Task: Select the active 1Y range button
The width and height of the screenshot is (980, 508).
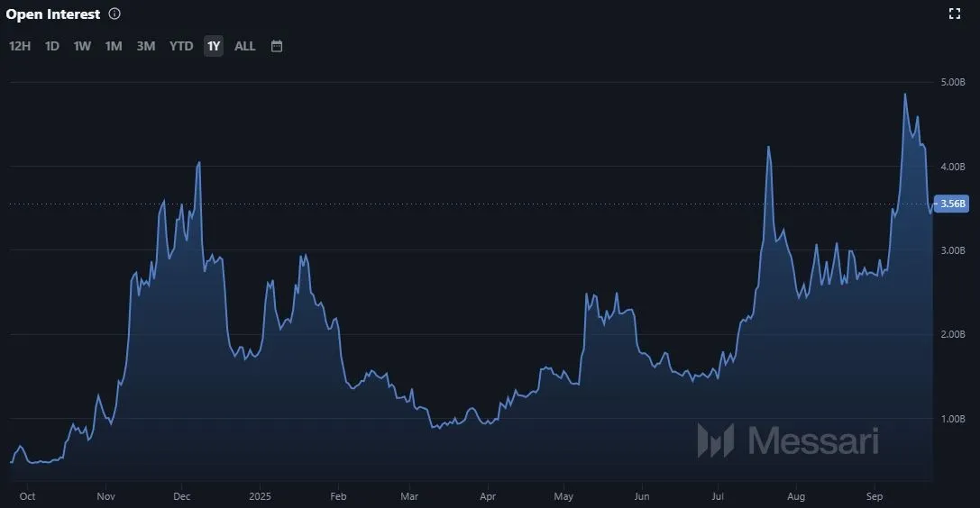Action: [x=214, y=46]
